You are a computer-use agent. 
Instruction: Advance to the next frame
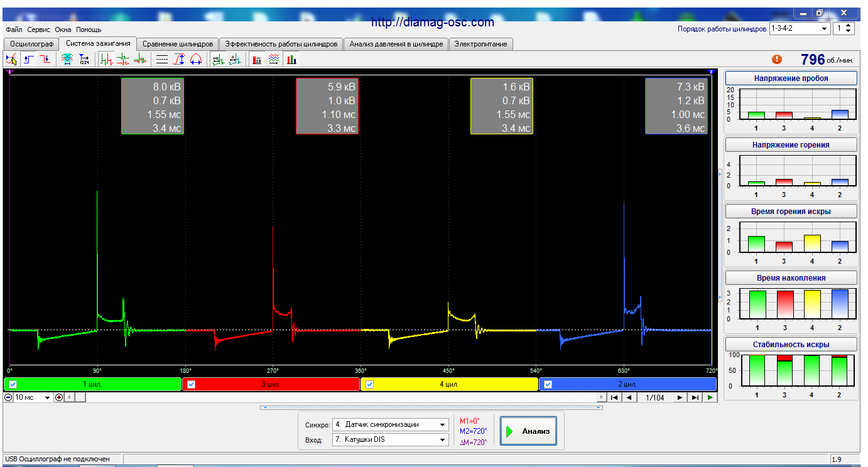pos(680,397)
